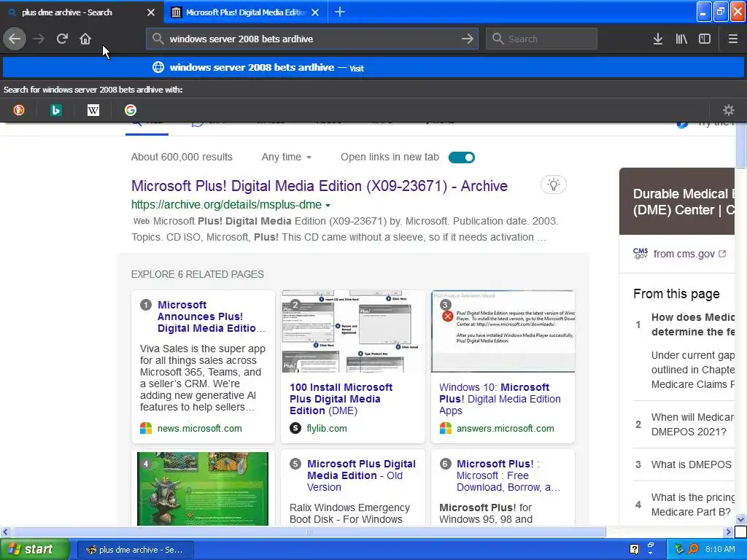Open Microsoft Announces Plus! Digital Media Edition link
The image size is (747, 560).
pyautogui.click(x=211, y=316)
